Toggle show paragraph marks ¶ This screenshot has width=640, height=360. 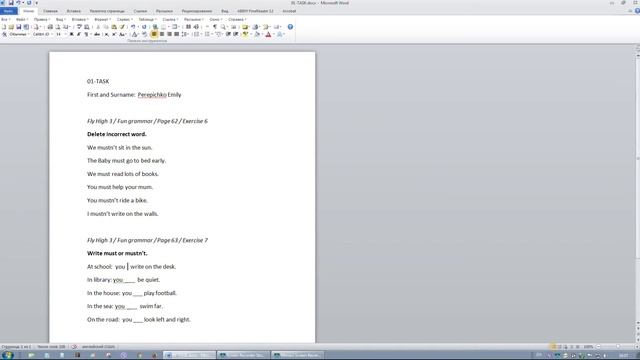coord(215,27)
